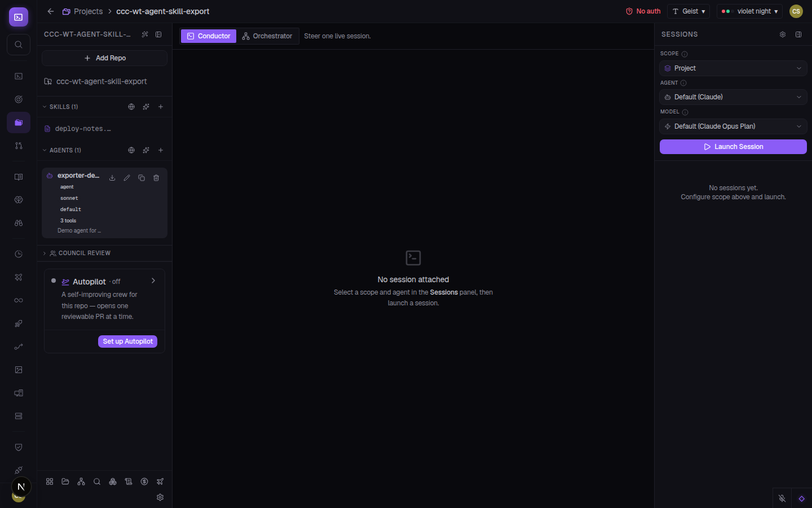
Task: Open the infinity loop icon in sidebar
Action: (x=19, y=300)
